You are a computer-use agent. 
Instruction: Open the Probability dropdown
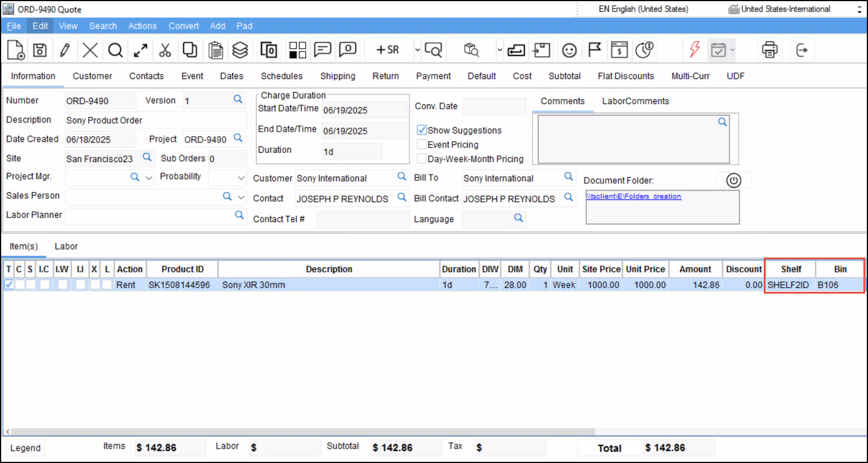[x=241, y=178]
